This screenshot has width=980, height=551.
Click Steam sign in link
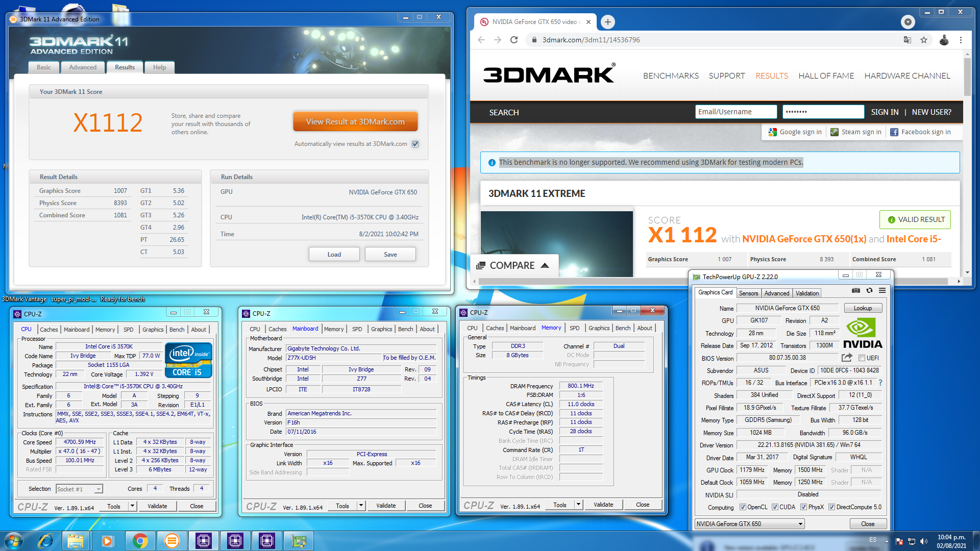pos(856,132)
